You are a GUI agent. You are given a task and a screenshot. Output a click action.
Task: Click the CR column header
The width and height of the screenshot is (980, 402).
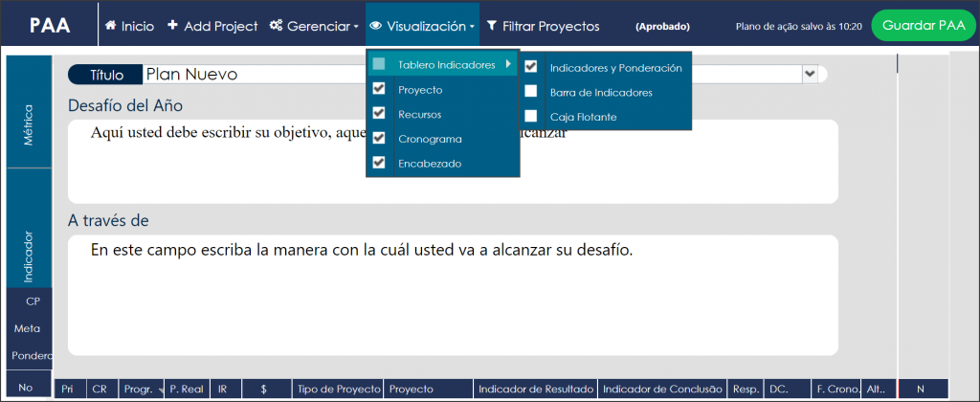point(100,389)
